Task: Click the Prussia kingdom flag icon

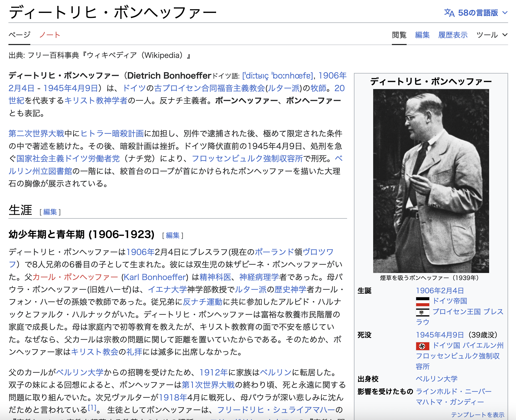Action: coord(422,312)
